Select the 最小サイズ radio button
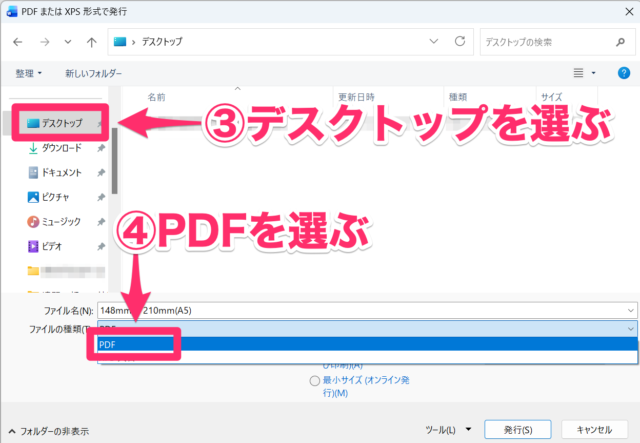Screen dimensions: 640x443 point(315,381)
